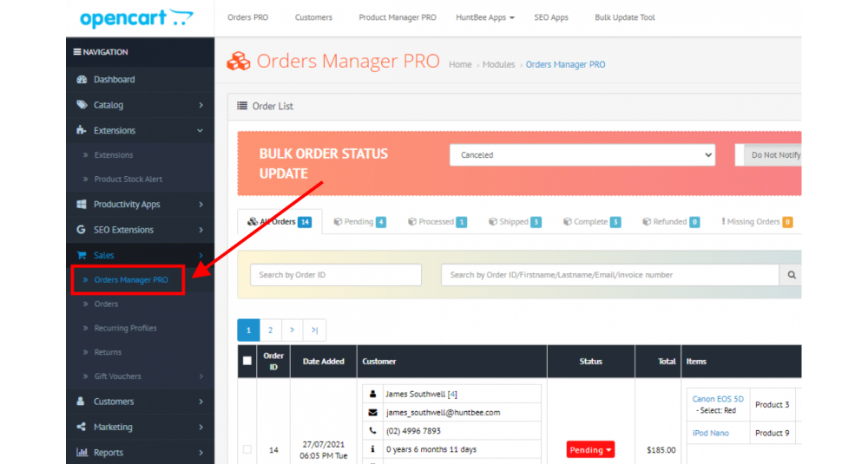The width and height of the screenshot is (868, 464).
Task: Click the Productivity Apps windows icon
Action: (82, 204)
